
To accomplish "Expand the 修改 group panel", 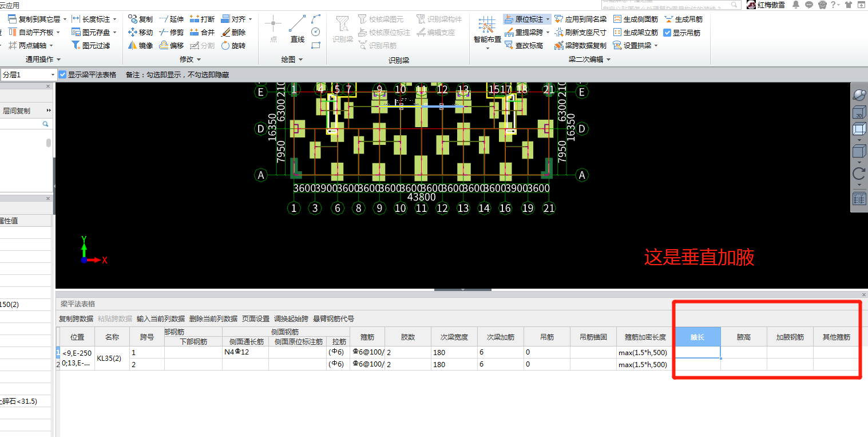I will point(191,60).
